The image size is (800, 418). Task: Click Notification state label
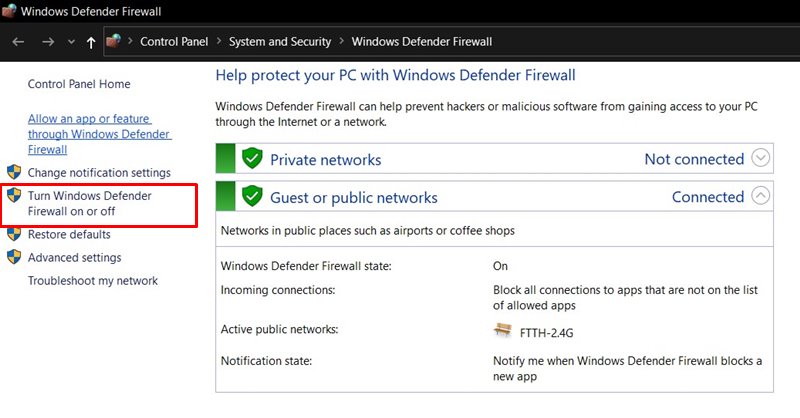(266, 361)
